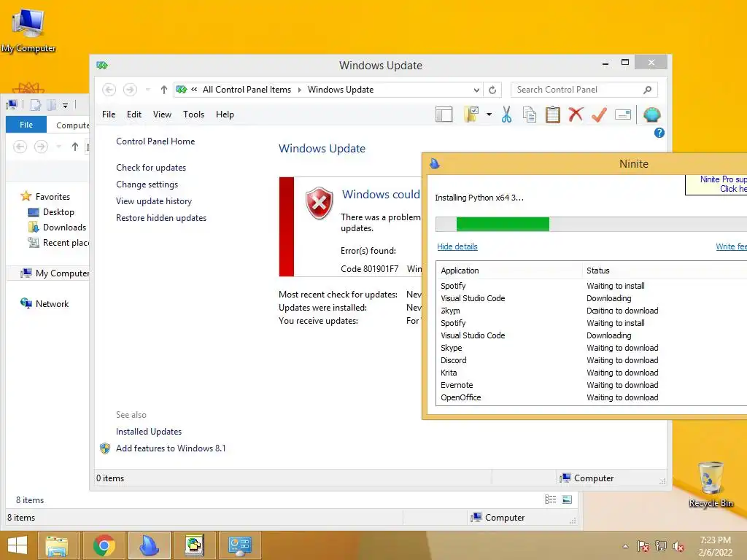Screen dimensions: 747x560
Task: Click the Search Control Panel field
Action: coord(584,90)
